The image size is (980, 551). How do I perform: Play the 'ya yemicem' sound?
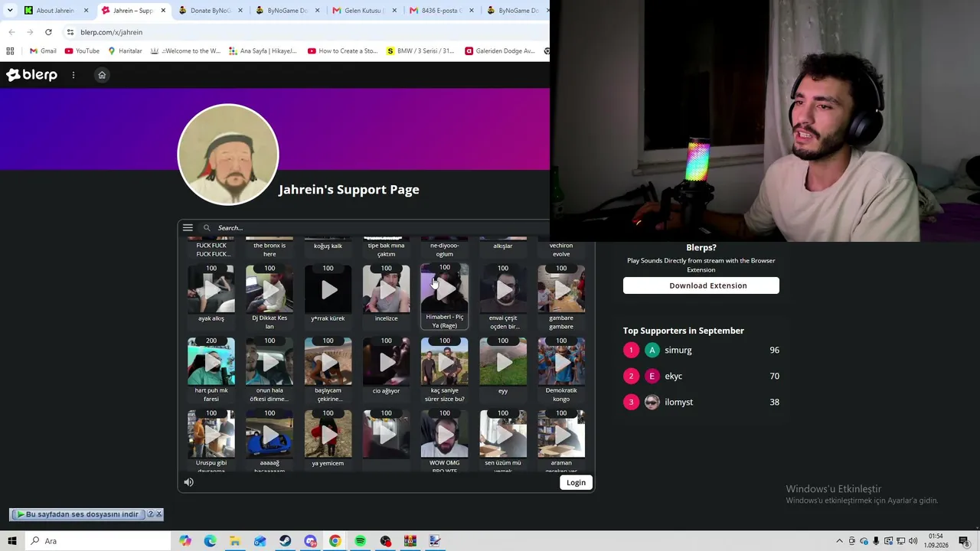(x=328, y=435)
